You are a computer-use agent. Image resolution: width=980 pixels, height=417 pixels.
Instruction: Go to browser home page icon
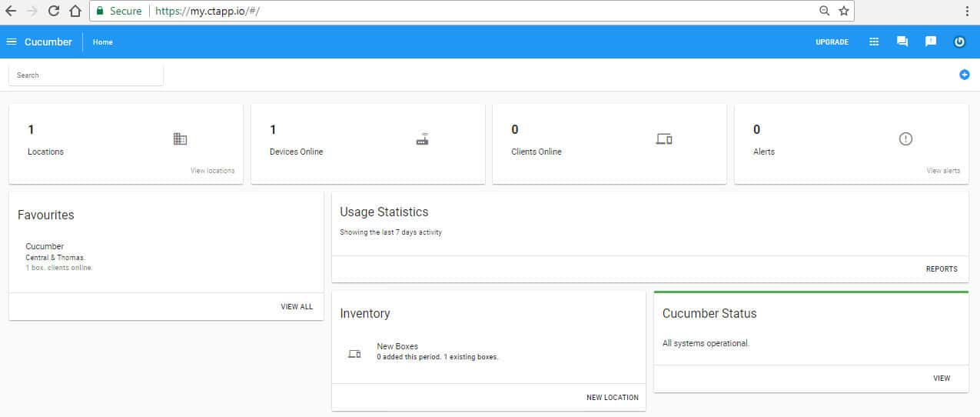(x=75, y=11)
